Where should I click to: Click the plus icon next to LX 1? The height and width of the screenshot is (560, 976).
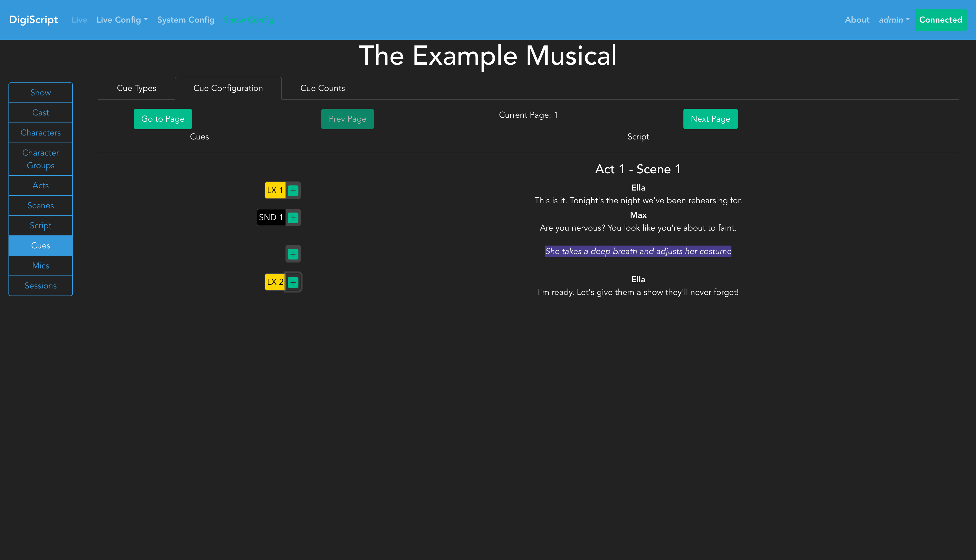click(x=293, y=191)
